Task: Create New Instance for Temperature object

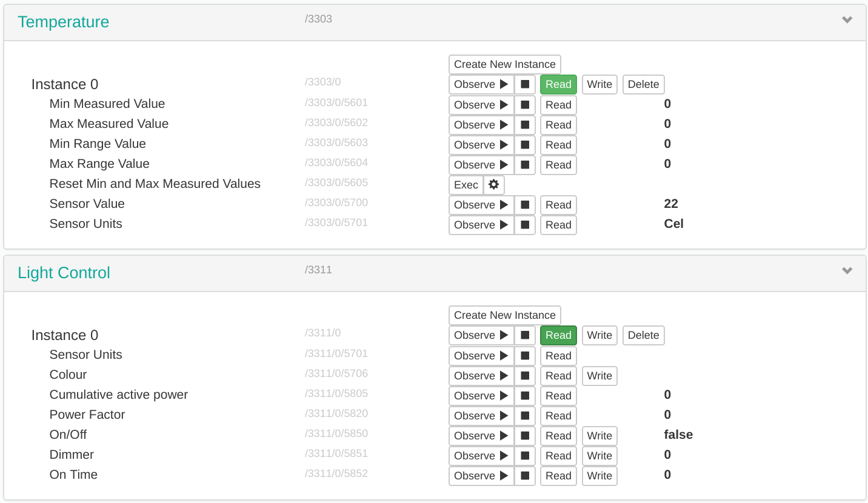Action: tap(505, 64)
